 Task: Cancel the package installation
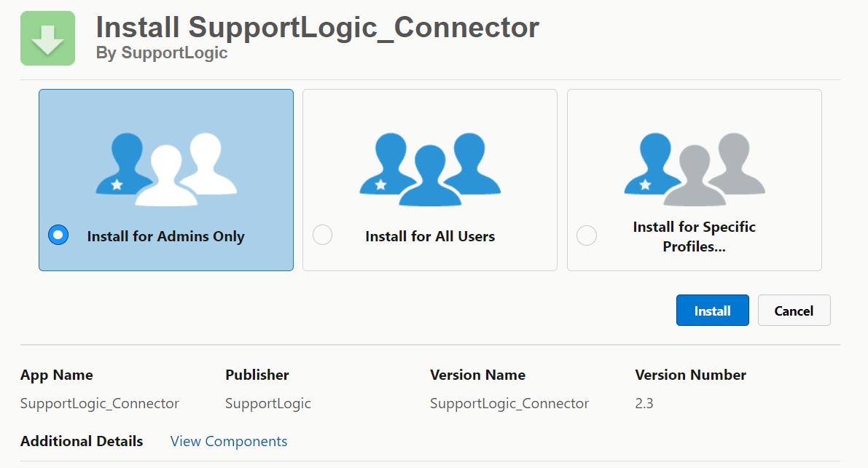[x=794, y=310]
